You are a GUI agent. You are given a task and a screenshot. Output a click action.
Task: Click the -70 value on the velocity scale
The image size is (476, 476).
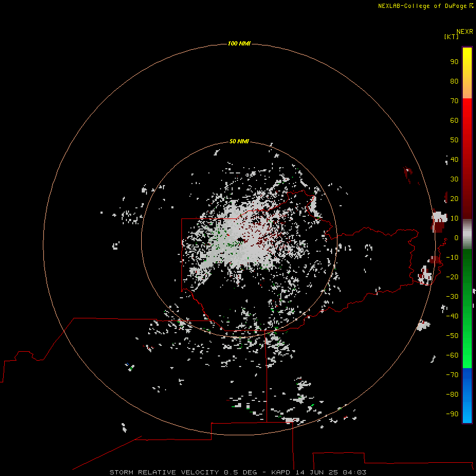tap(452, 375)
